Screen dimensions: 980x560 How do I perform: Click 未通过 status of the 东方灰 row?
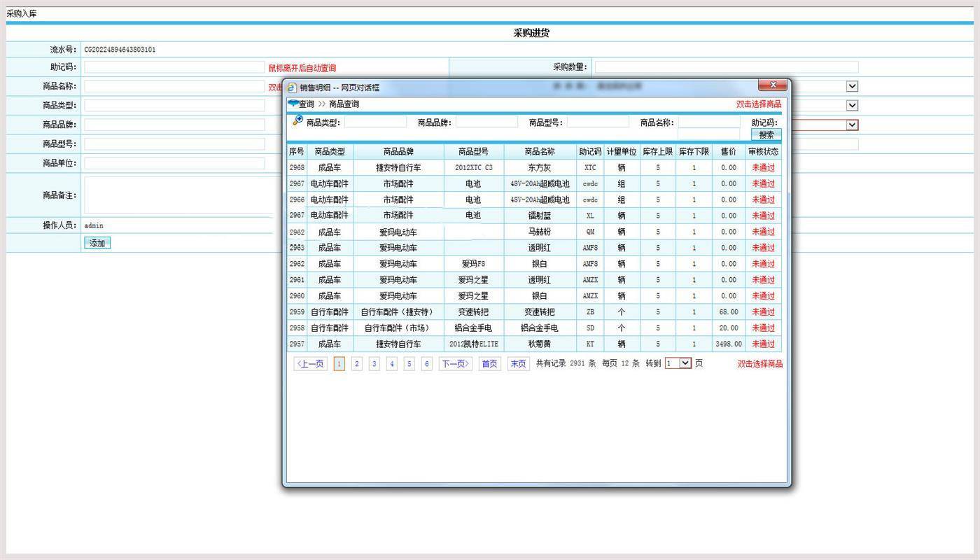pos(762,167)
